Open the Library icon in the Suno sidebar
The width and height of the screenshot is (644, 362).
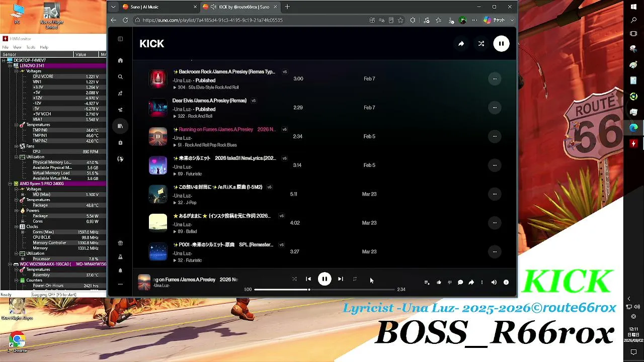pos(120,126)
